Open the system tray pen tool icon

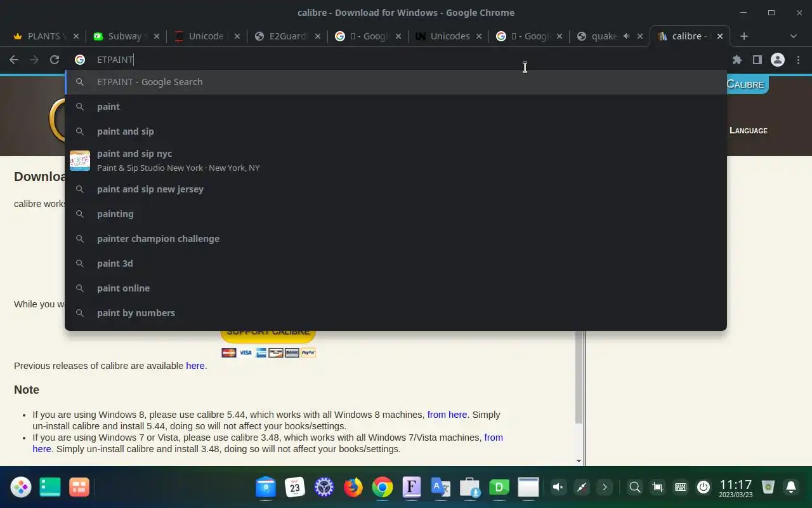coord(582,487)
